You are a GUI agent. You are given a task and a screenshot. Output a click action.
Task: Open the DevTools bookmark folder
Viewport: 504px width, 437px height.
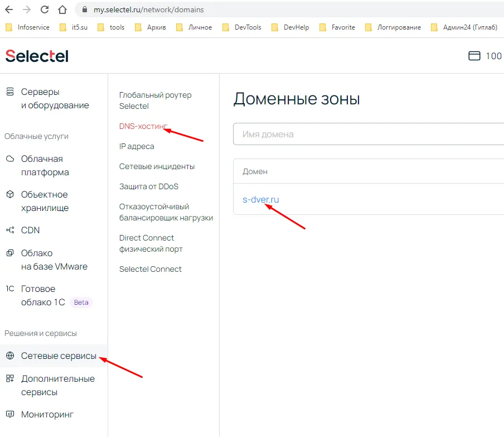coord(242,27)
